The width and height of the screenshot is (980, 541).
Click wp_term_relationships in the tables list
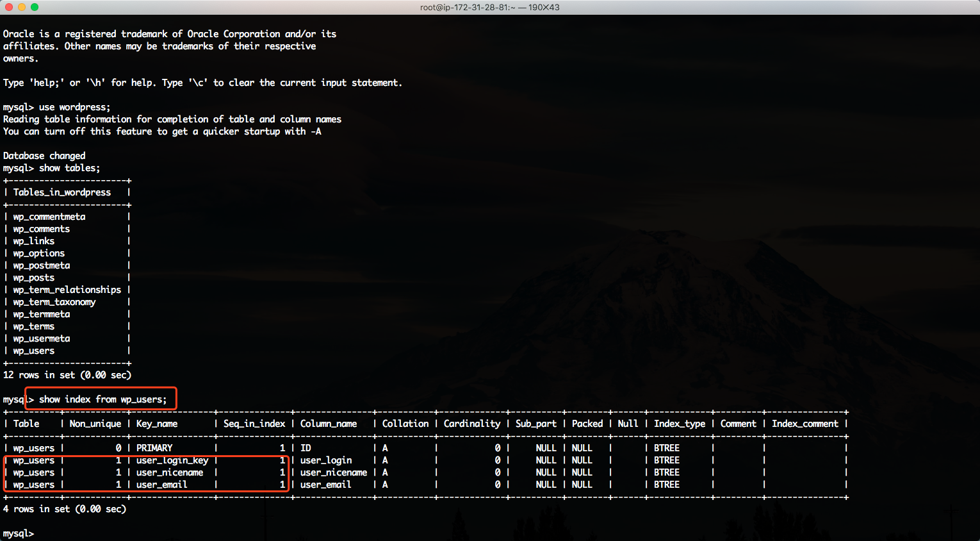(67, 290)
